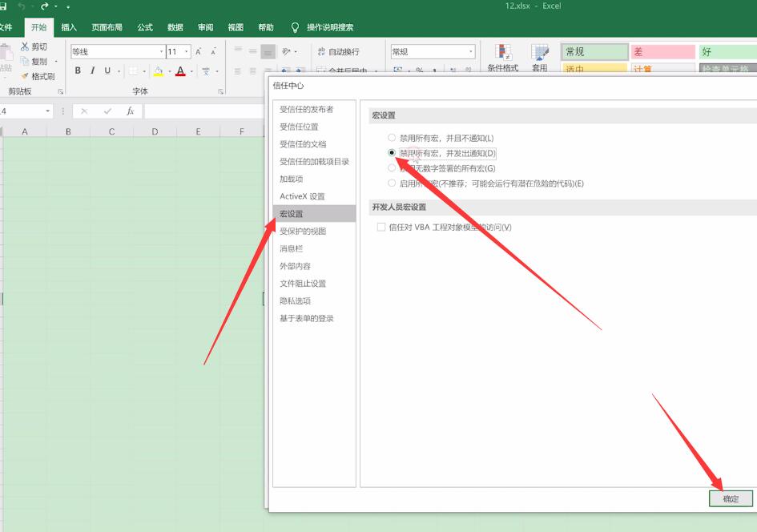
Task: Switch to the 页面布局 ribbon tab
Action: 107,27
